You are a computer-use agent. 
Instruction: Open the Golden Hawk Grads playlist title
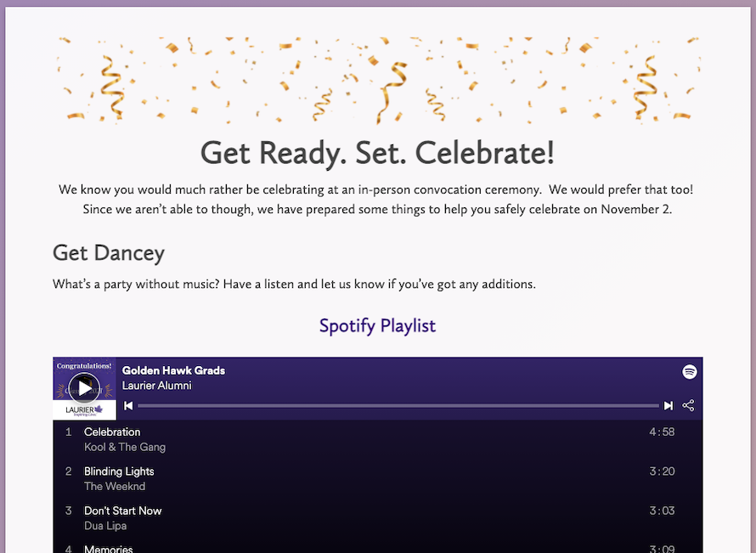tap(173, 370)
